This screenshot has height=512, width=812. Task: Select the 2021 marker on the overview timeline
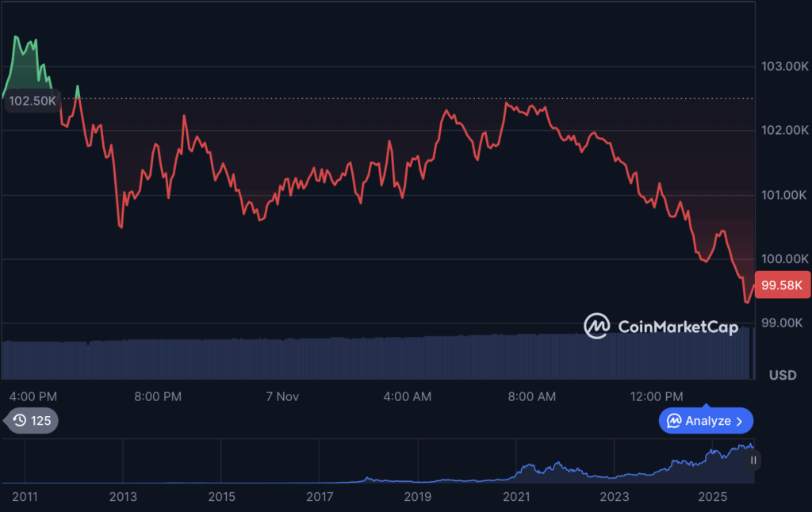[515, 497]
